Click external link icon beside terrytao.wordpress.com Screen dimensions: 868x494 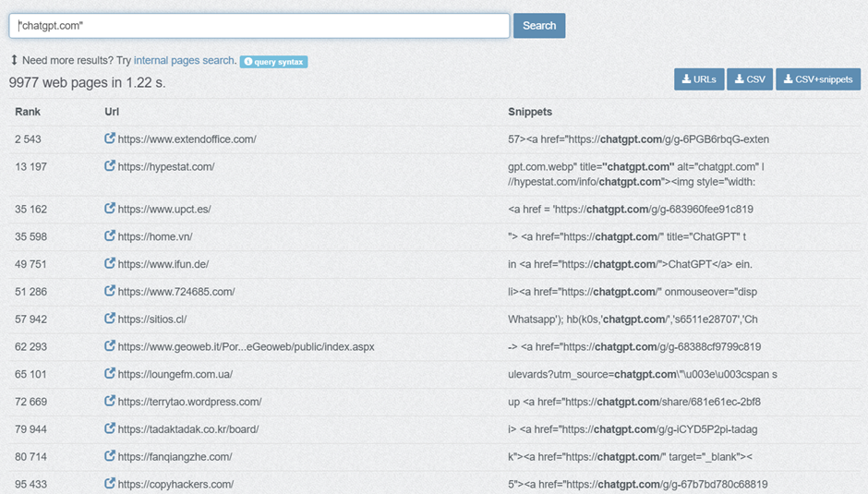(110, 402)
